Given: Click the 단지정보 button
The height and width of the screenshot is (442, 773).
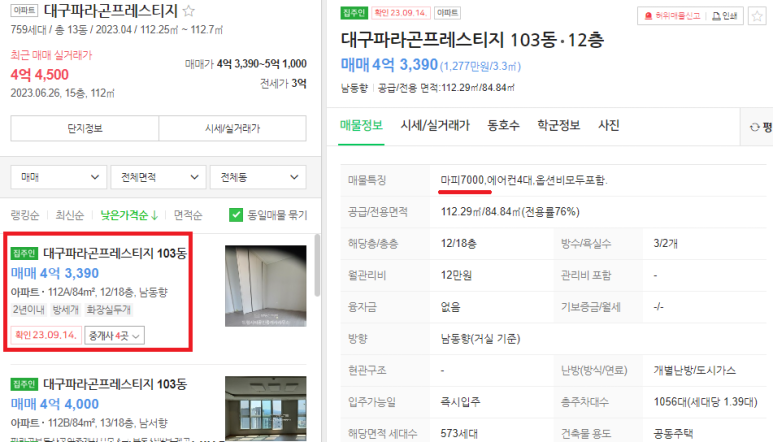Looking at the screenshot, I should [85, 128].
